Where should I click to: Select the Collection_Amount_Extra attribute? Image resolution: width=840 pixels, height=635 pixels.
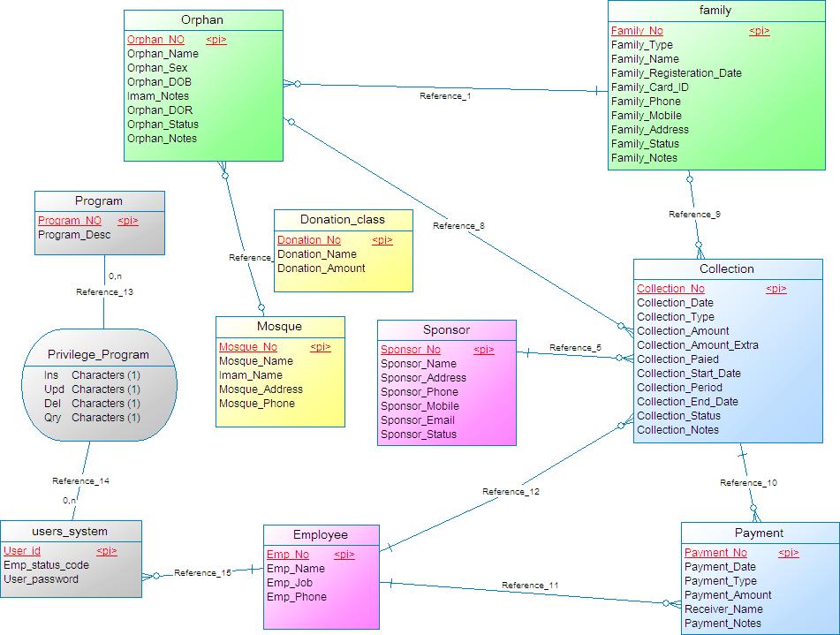click(x=697, y=345)
